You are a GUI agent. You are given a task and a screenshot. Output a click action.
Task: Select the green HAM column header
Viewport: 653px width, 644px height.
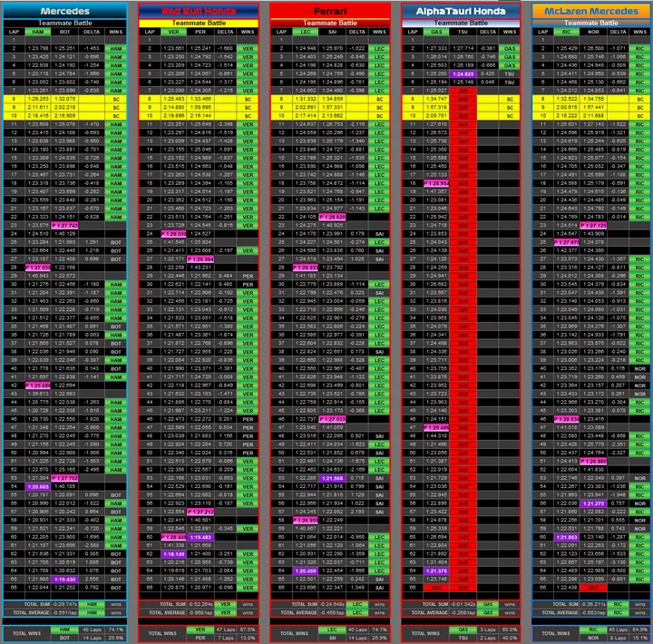(37, 32)
